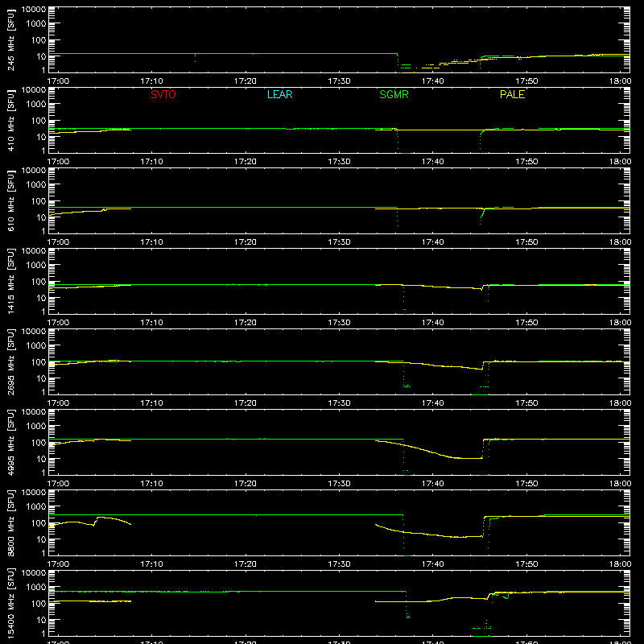Select the 2695 MHz [SFU] axis label
644x644 pixels.
[10, 361]
